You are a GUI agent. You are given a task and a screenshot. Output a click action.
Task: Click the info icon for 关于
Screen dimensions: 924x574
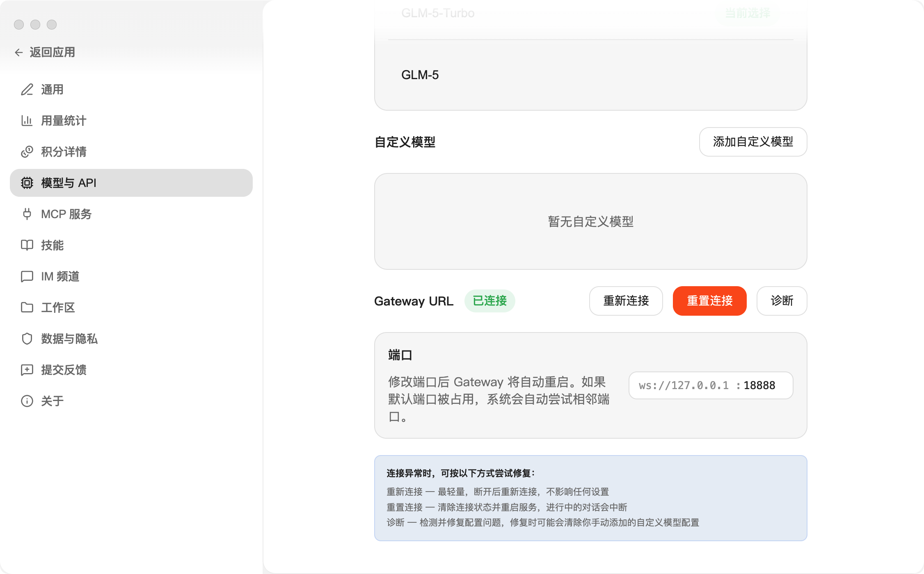point(27,401)
